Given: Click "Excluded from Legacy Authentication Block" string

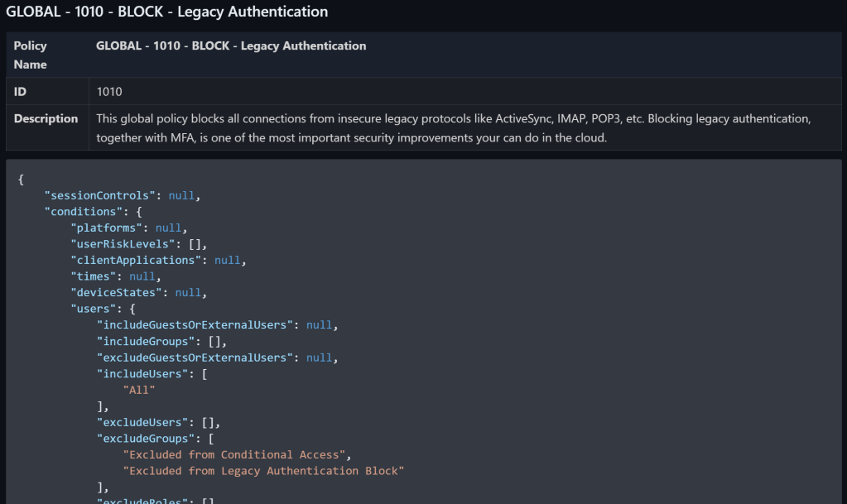Looking at the screenshot, I should [263, 471].
